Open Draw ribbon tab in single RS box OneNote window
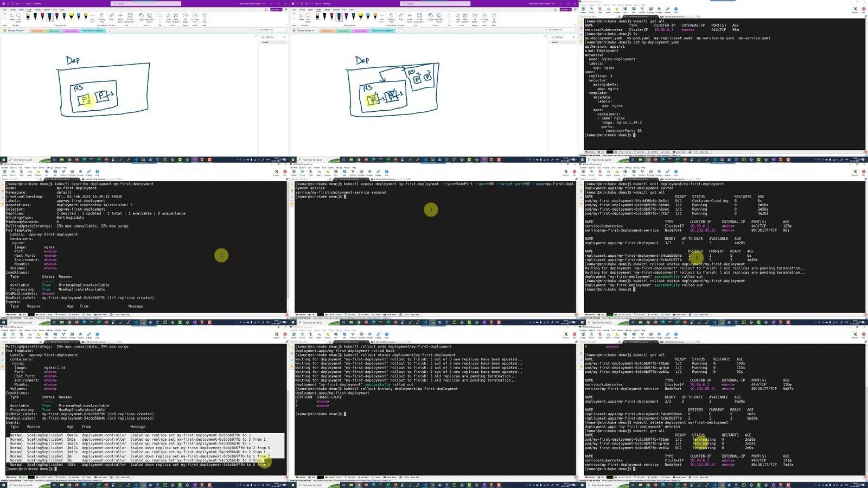 [29, 9]
